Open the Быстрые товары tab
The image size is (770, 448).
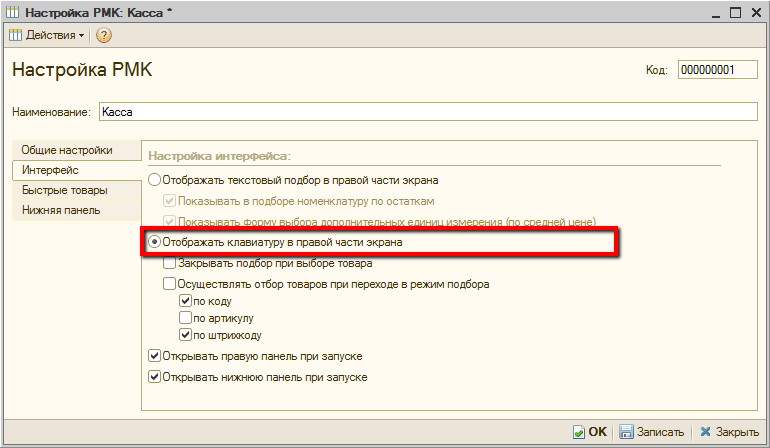(x=64, y=190)
